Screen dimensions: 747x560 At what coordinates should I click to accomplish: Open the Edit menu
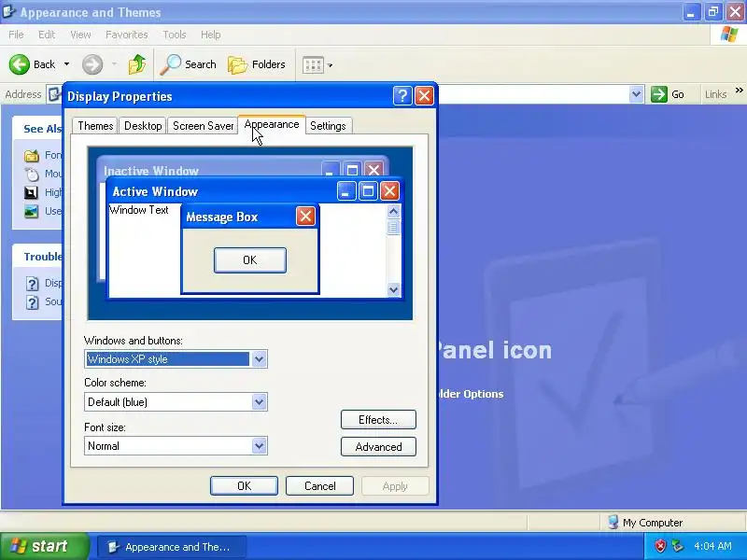(x=46, y=35)
